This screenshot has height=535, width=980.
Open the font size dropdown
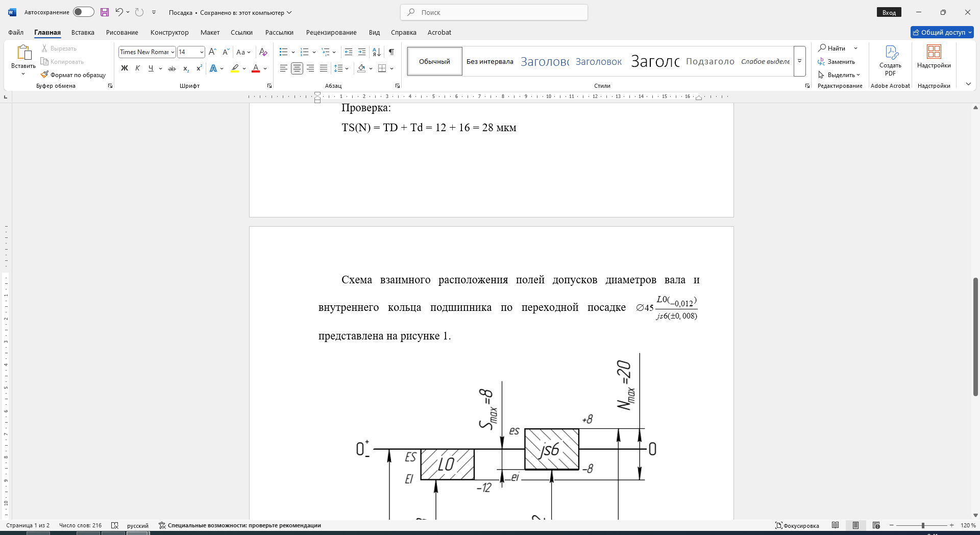pos(202,52)
